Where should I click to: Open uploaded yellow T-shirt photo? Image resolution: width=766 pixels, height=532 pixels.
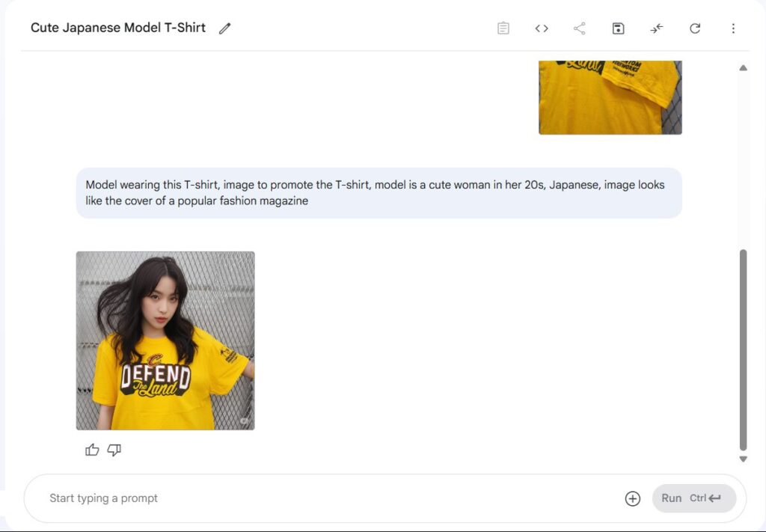pyautogui.click(x=610, y=97)
